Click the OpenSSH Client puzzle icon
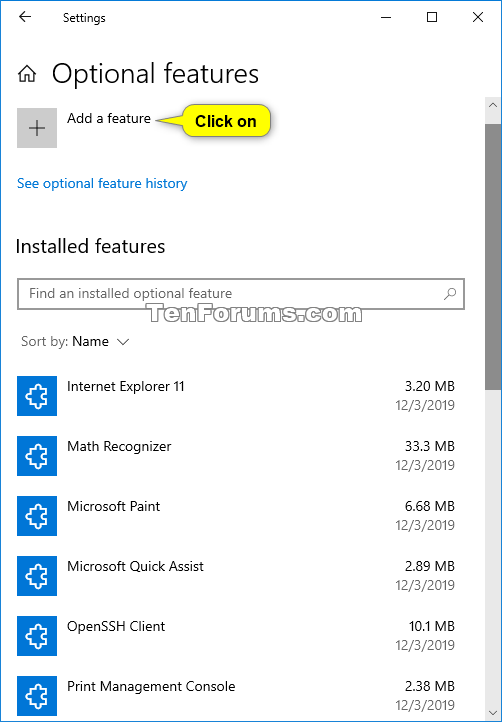Screen dimensions: 502x722 pyautogui.click(x=37, y=636)
